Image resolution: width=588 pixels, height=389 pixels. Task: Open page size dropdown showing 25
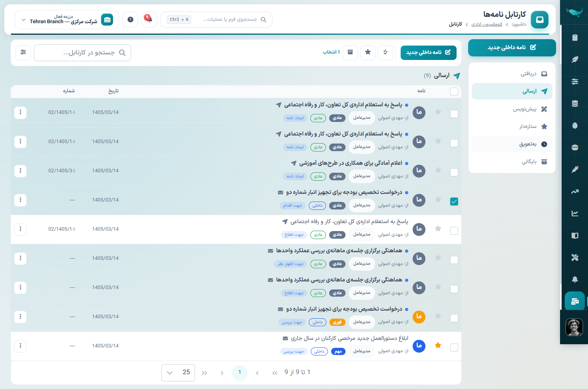point(178,373)
